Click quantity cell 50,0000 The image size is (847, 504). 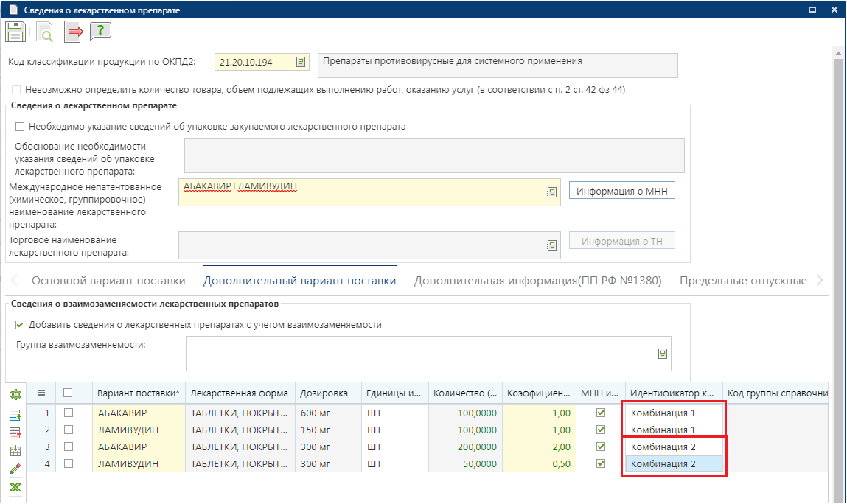[x=465, y=463]
